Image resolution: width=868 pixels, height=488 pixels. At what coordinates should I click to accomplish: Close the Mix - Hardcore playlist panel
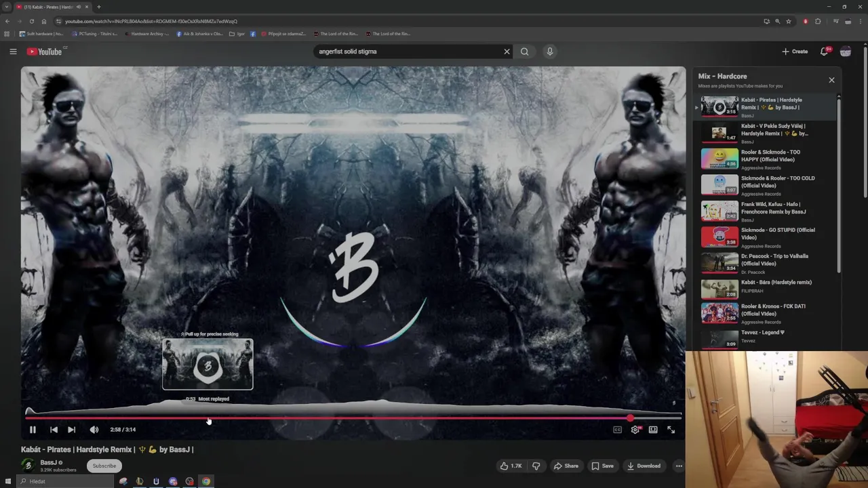(831, 80)
